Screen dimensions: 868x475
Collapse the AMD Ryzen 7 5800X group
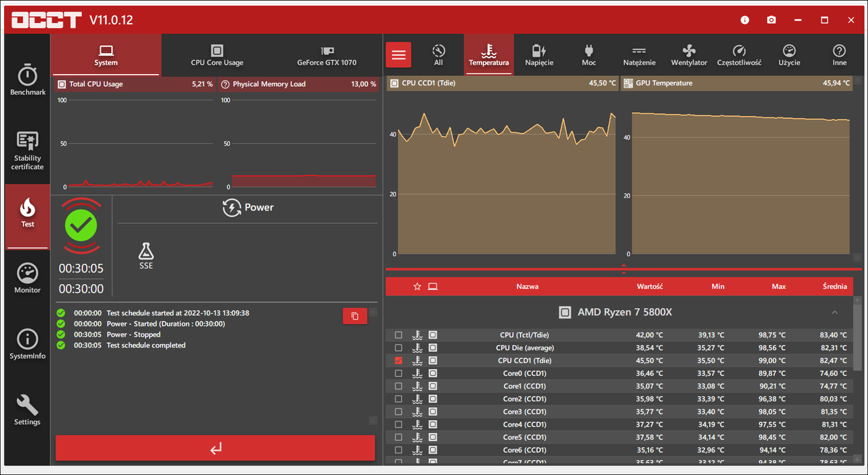click(835, 312)
